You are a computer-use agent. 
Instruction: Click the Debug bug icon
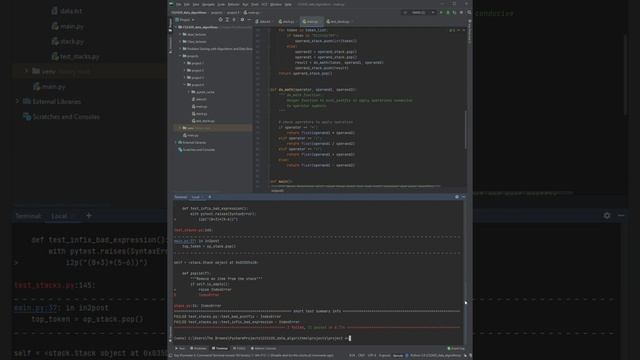[x=448, y=13]
